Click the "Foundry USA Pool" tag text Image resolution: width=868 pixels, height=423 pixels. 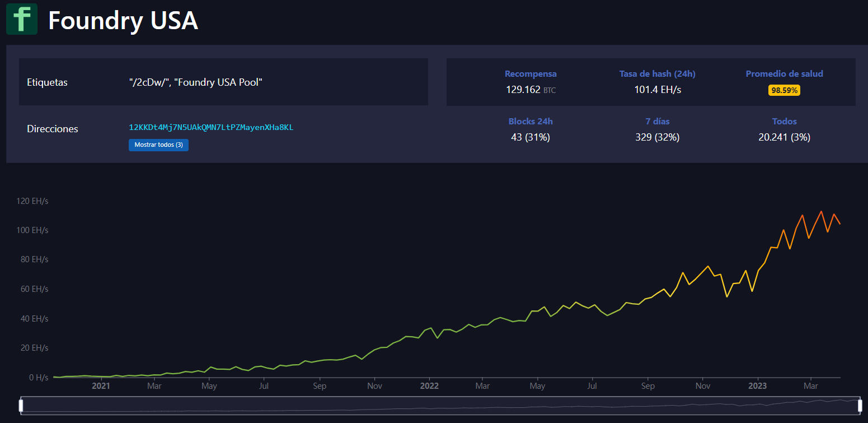(x=218, y=82)
